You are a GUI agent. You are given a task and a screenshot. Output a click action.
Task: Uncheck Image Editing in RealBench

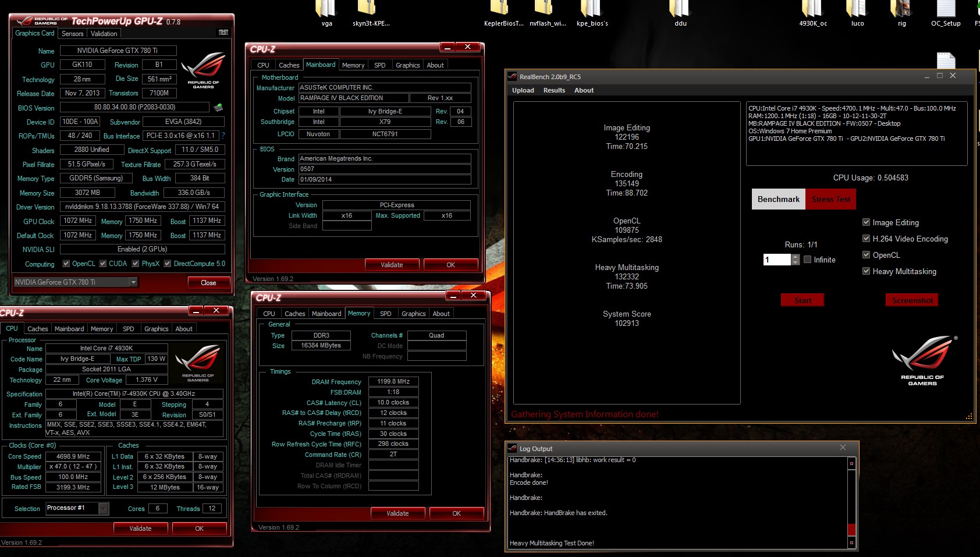866,222
